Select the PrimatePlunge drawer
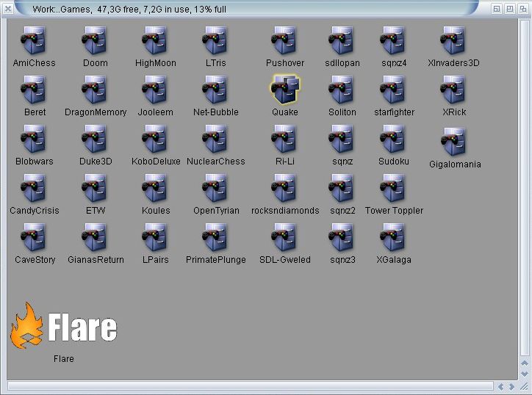 click(215, 237)
